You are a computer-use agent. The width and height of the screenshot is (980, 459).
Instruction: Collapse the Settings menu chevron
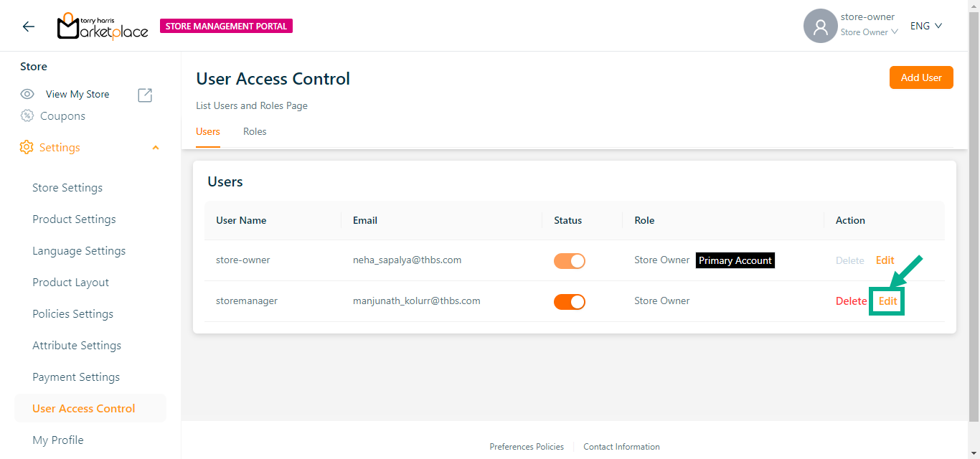156,148
